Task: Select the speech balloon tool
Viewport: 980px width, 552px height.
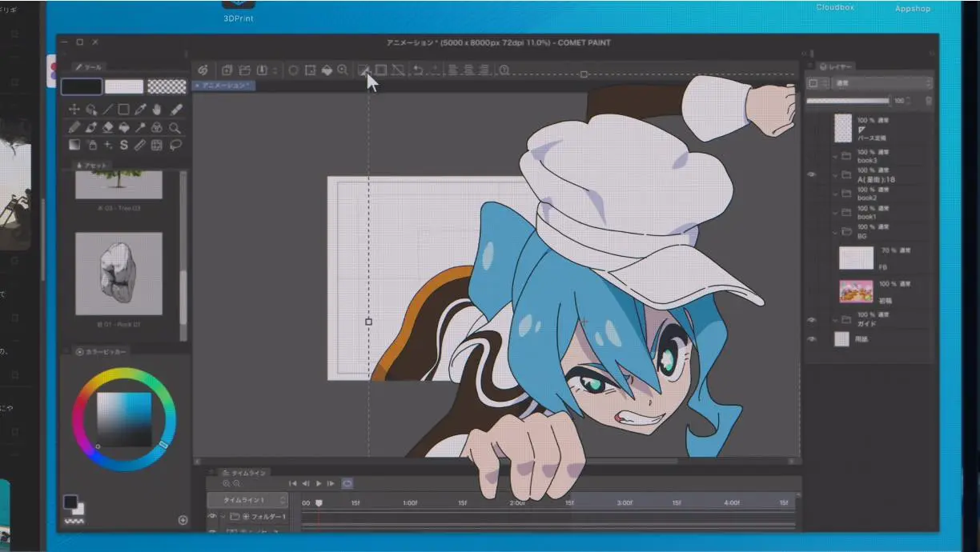Action: coord(175,145)
